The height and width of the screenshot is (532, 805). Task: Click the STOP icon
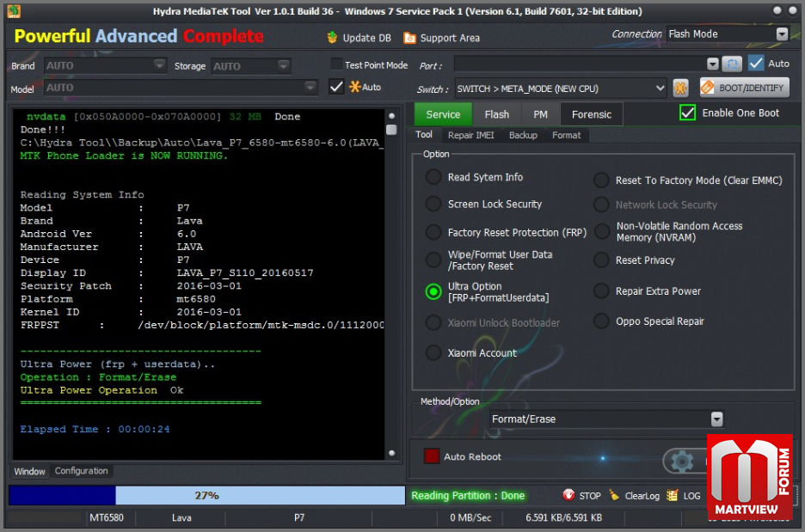[568, 495]
